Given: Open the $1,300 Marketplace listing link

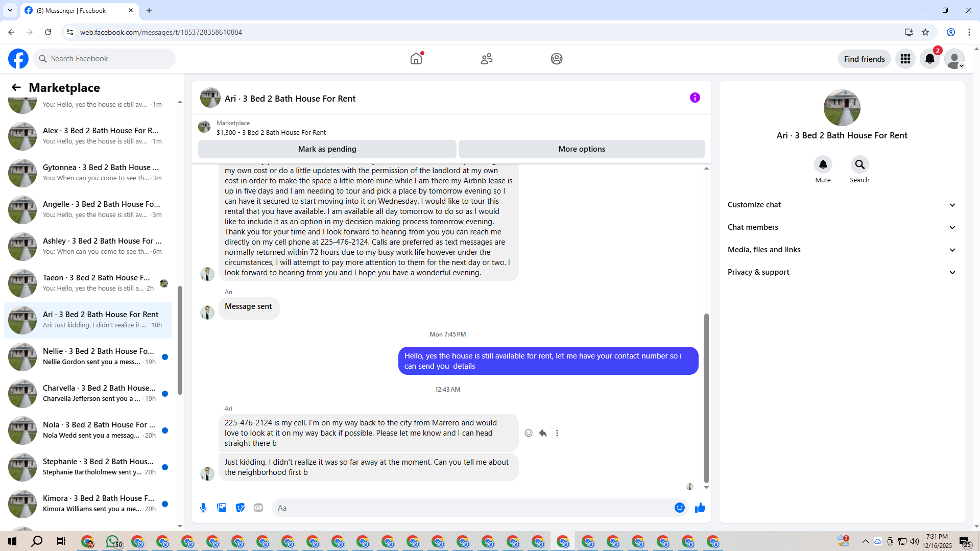Looking at the screenshot, I should 271,133.
